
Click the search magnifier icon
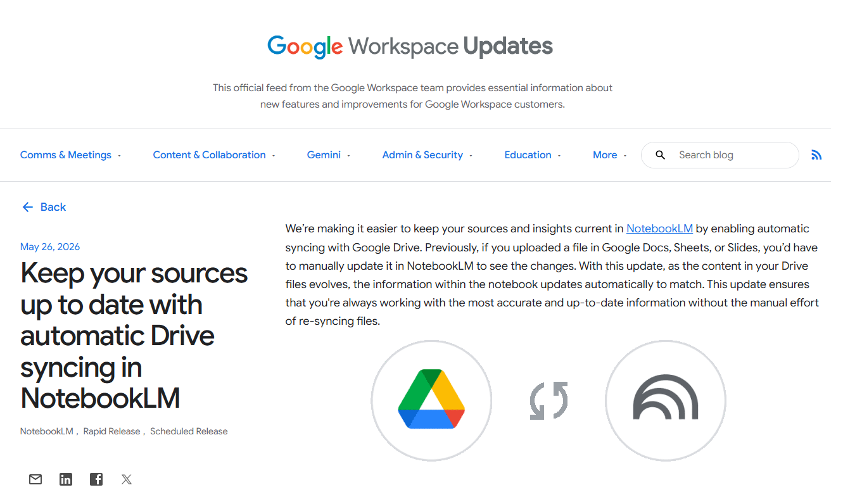click(660, 155)
